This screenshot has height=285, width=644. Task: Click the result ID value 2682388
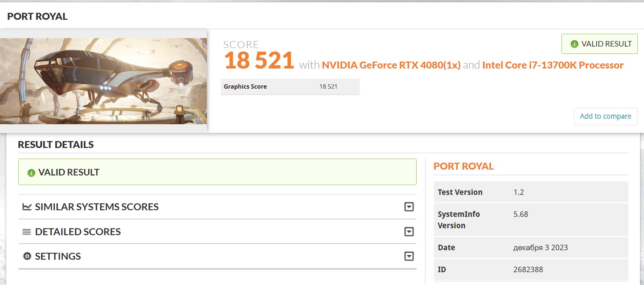(528, 270)
